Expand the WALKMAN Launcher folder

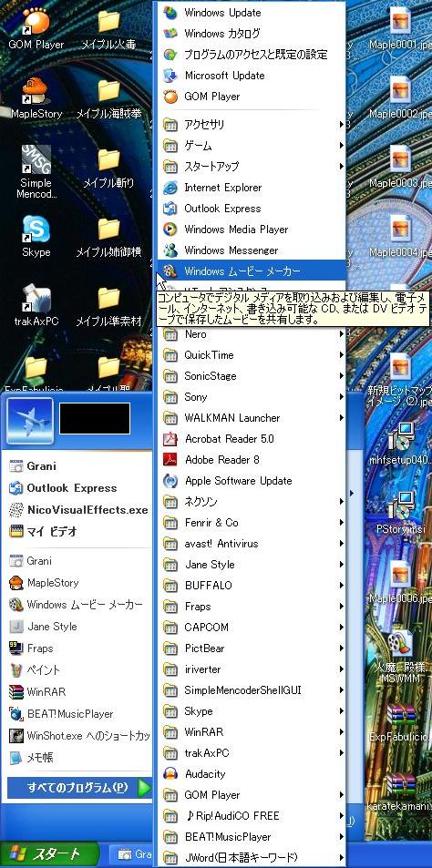[252, 418]
